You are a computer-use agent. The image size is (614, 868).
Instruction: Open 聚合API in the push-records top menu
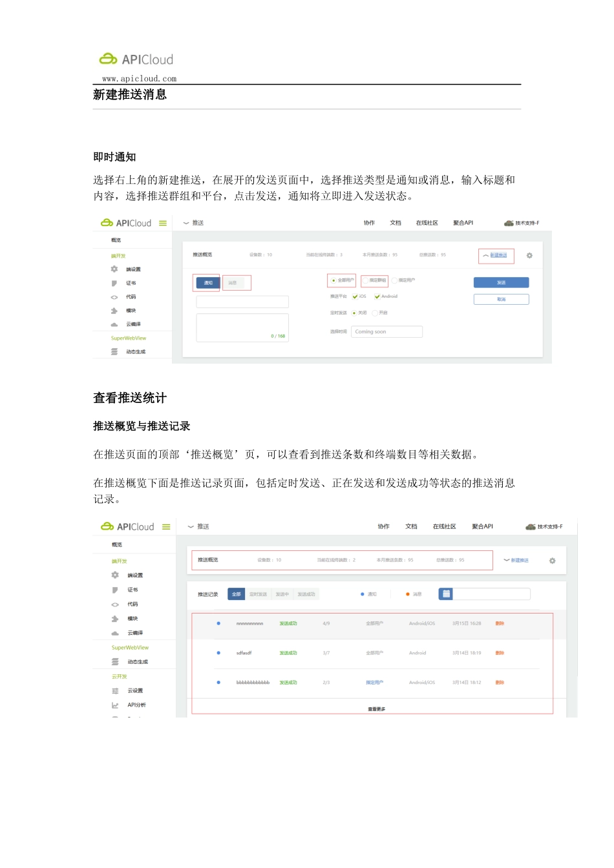tap(482, 527)
